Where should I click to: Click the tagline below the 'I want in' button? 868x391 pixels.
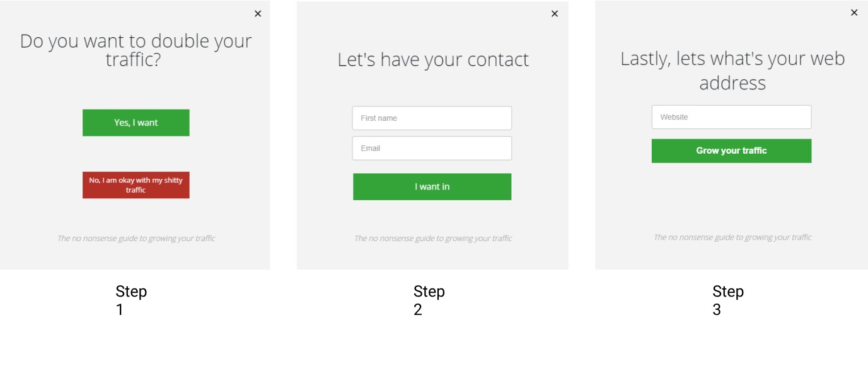pyautogui.click(x=433, y=239)
